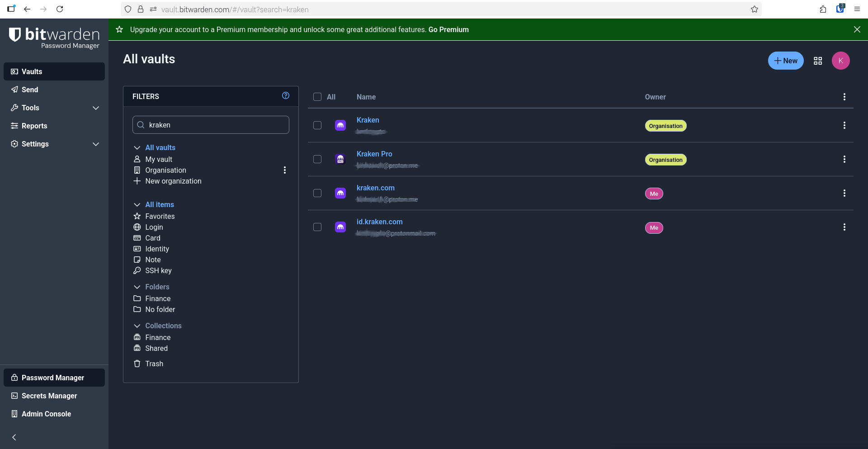
Task: Open the table header options menu
Action: (x=844, y=97)
